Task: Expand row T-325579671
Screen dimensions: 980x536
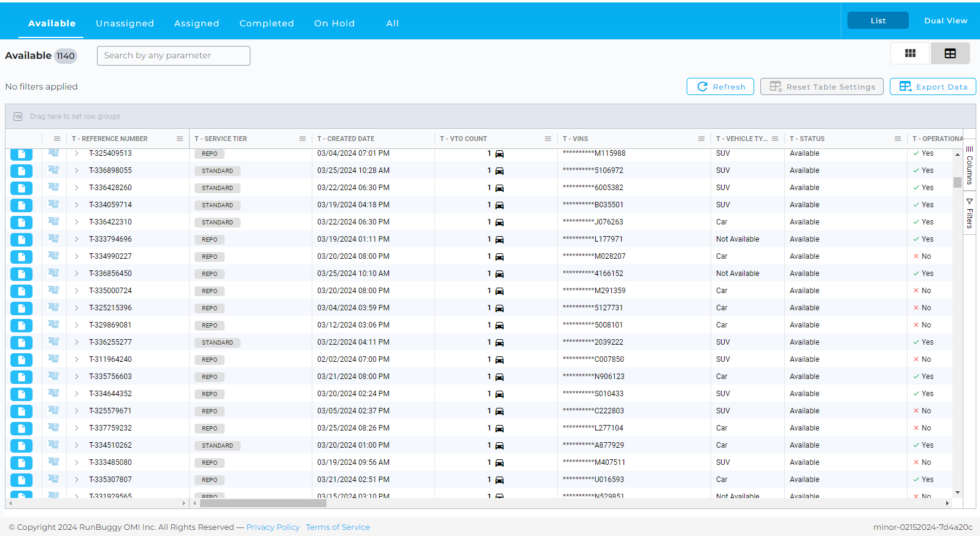Action: click(77, 411)
